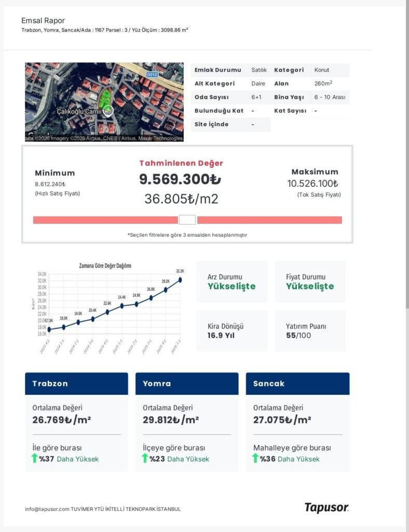Select the Trabzon card header

tap(76, 383)
